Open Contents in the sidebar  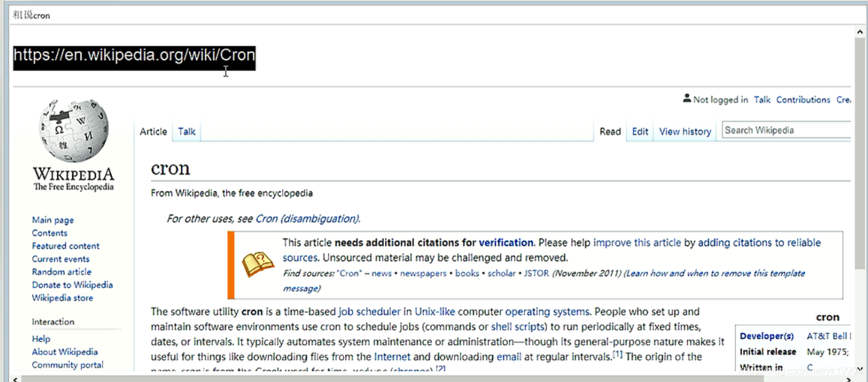[x=49, y=233]
